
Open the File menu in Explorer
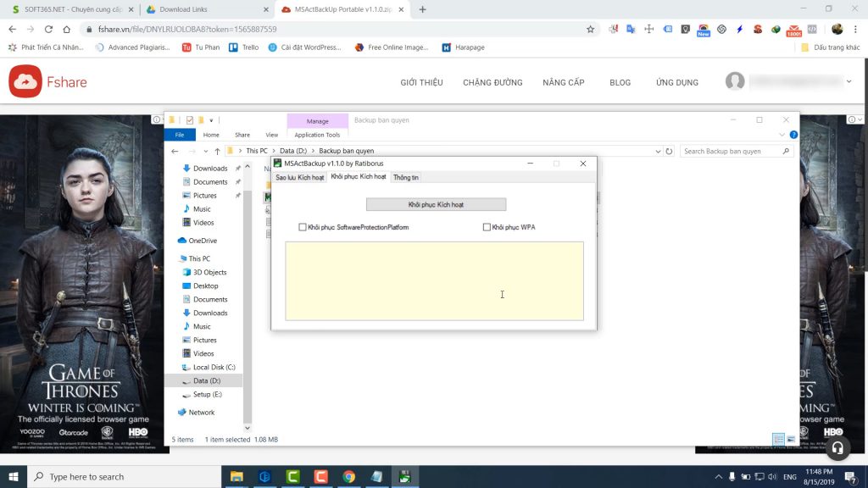point(180,135)
